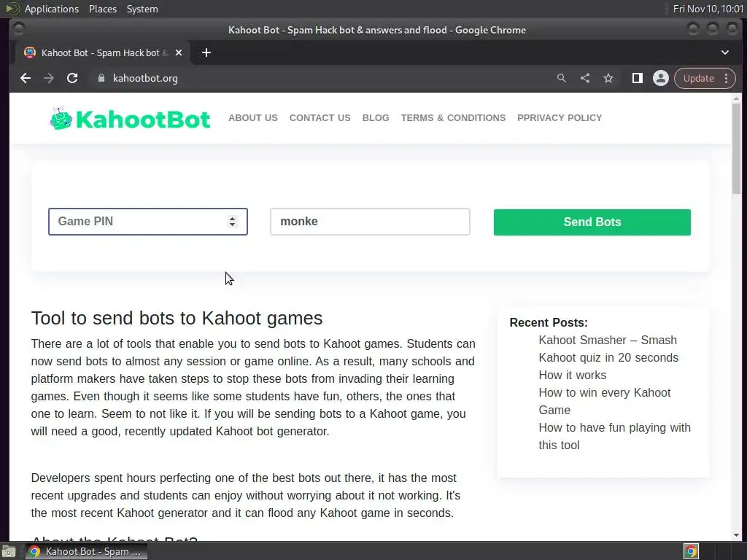Open PPRIVACY POLICY page

(560, 117)
